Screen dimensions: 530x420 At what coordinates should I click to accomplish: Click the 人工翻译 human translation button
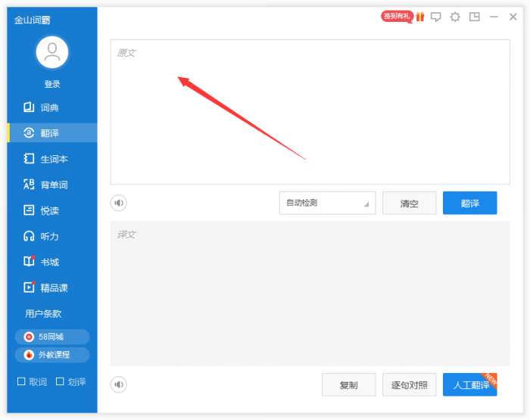[x=470, y=384]
